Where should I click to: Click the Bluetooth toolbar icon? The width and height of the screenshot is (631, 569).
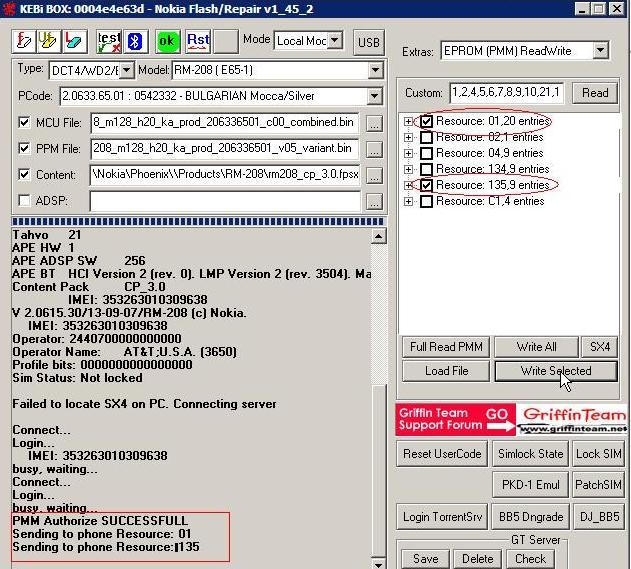(136, 41)
